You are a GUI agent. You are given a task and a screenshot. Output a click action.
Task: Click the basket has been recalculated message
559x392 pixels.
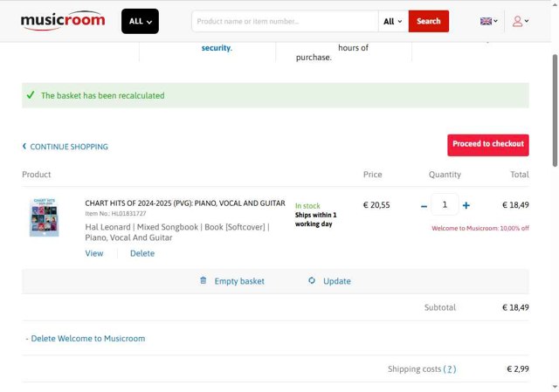tap(103, 95)
